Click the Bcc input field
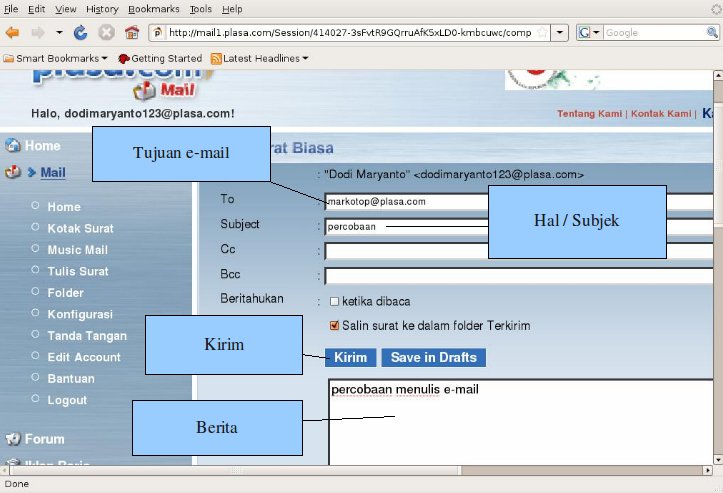This screenshot has height=493, width=723. tap(519, 276)
